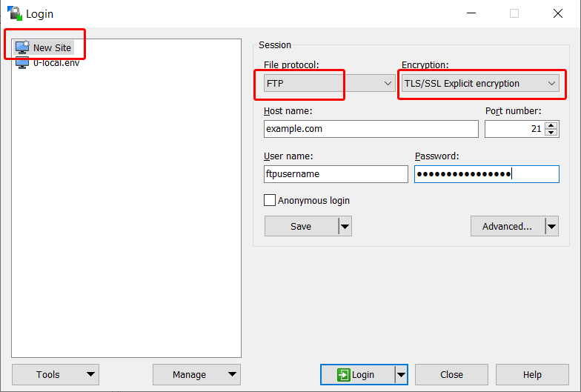Click the Help button

tap(532, 375)
